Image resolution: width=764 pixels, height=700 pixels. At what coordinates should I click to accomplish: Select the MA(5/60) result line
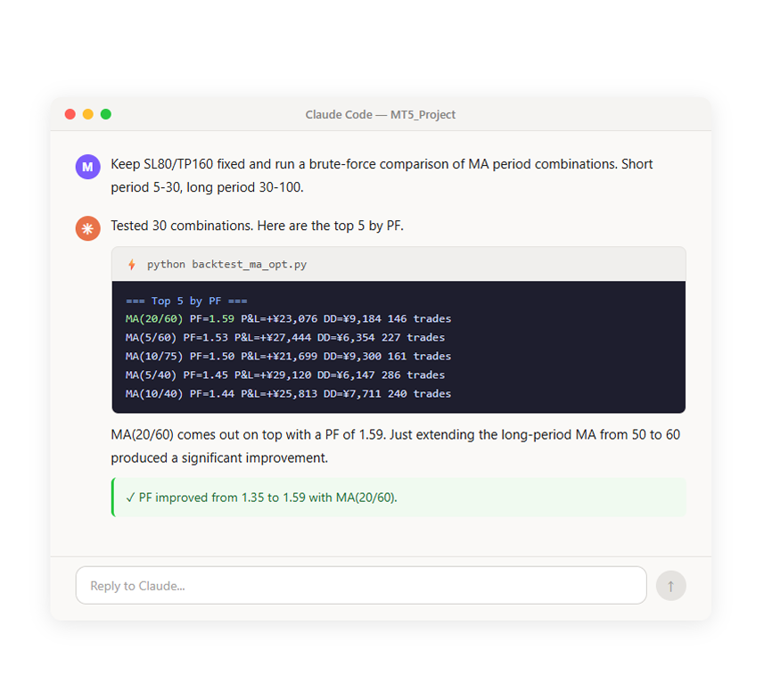(285, 337)
